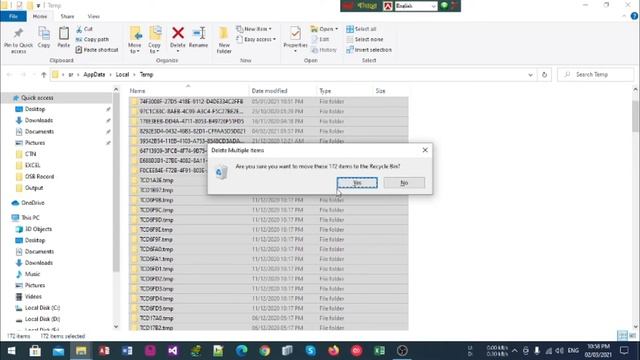
Task: Click Invert selection in ribbon
Action: (369, 50)
